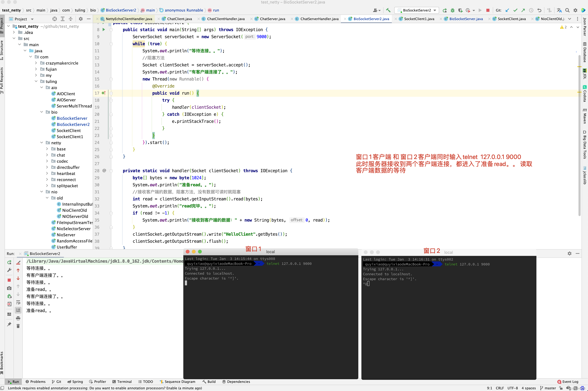This screenshot has height=391, width=588.
Task: Click the Build project hammer icon
Action: 388,10
